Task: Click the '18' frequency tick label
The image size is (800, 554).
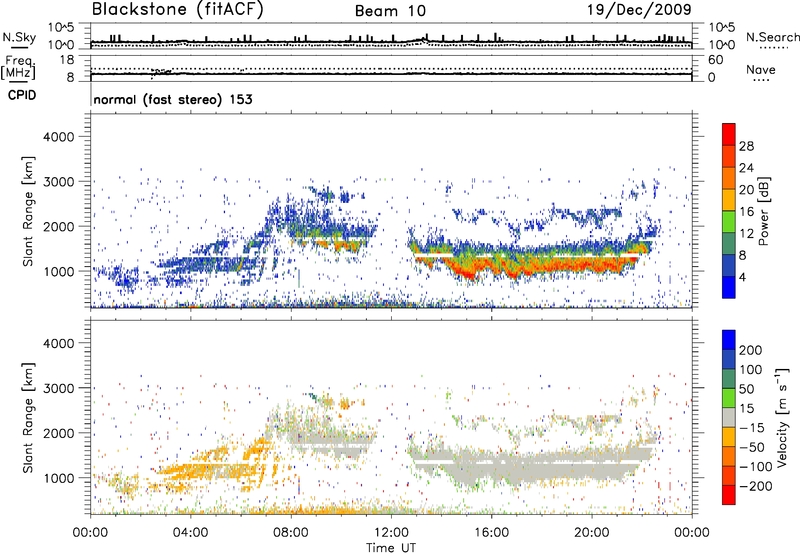Action: pyautogui.click(x=67, y=60)
